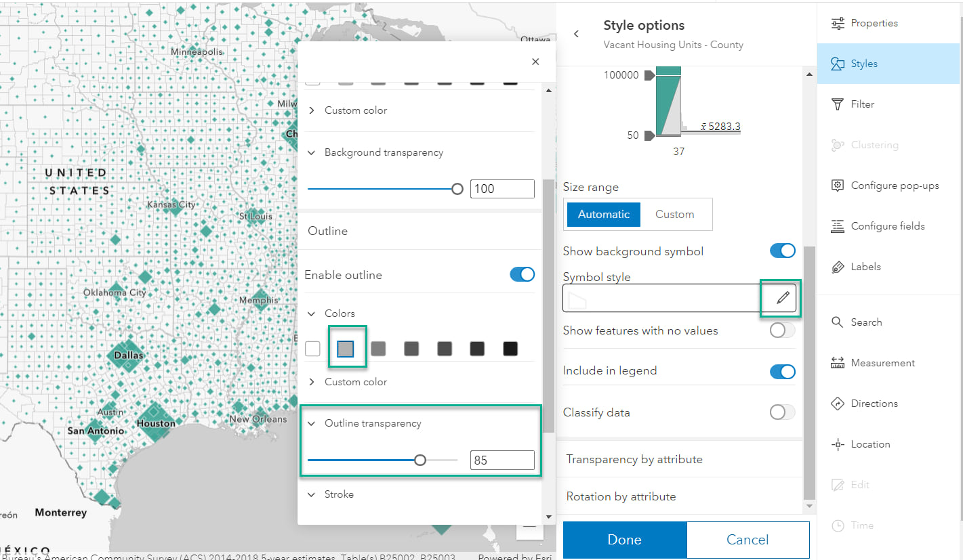Image resolution: width=963 pixels, height=560 pixels.
Task: Click the outline transparency value field
Action: (502, 460)
